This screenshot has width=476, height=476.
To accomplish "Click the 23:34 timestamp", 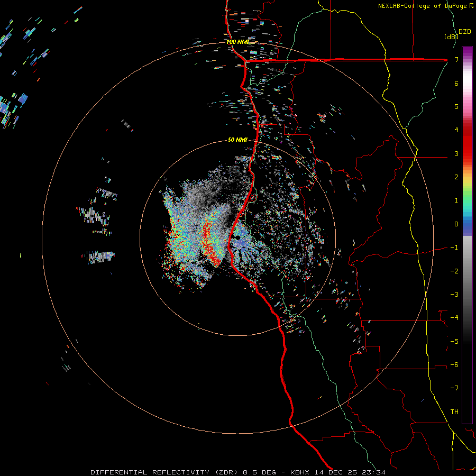I will [x=373, y=472].
